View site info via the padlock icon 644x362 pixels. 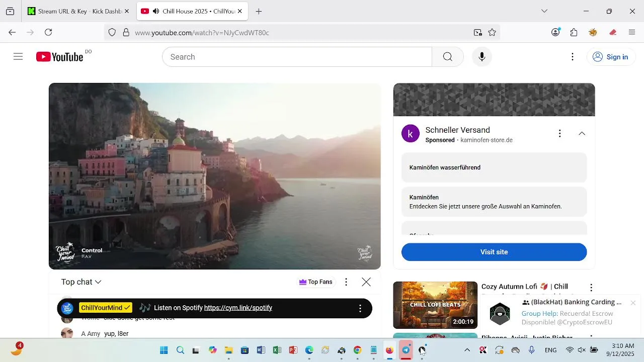pyautogui.click(x=126, y=32)
